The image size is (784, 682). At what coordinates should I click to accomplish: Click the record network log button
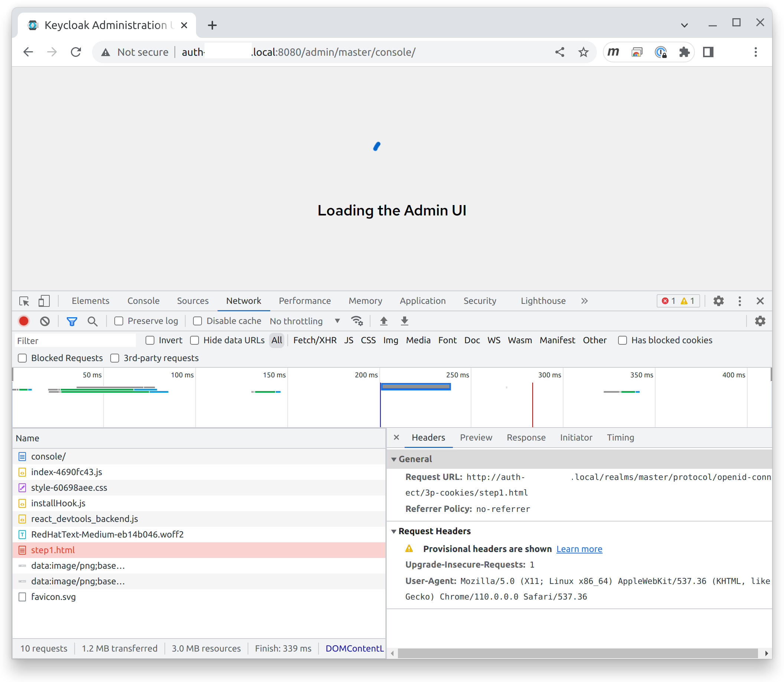click(24, 321)
